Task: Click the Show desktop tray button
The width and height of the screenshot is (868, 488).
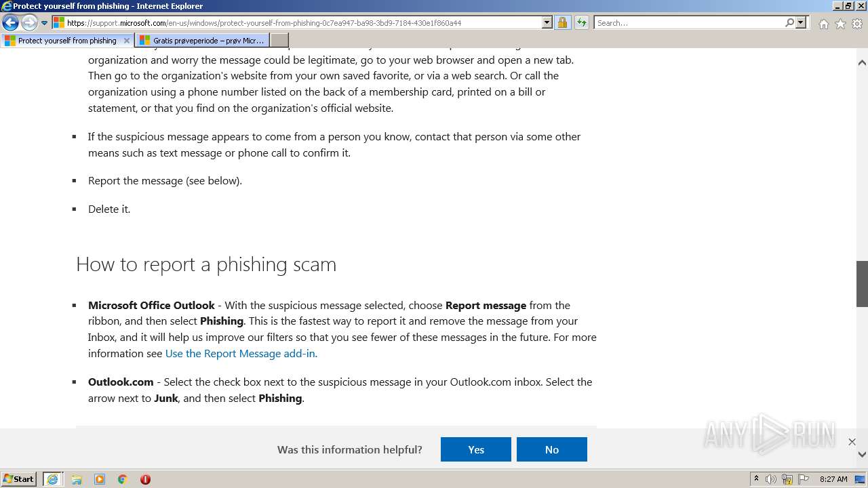Action: pyautogui.click(x=860, y=479)
